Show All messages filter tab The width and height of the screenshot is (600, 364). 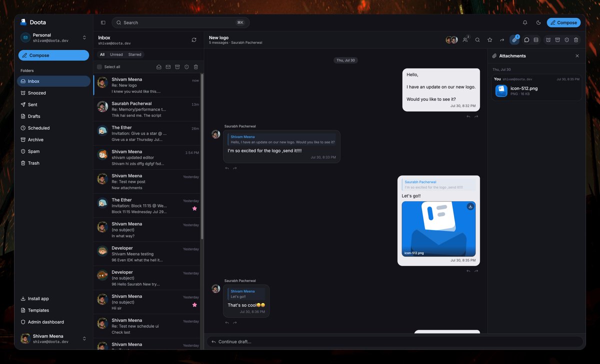[x=102, y=54]
